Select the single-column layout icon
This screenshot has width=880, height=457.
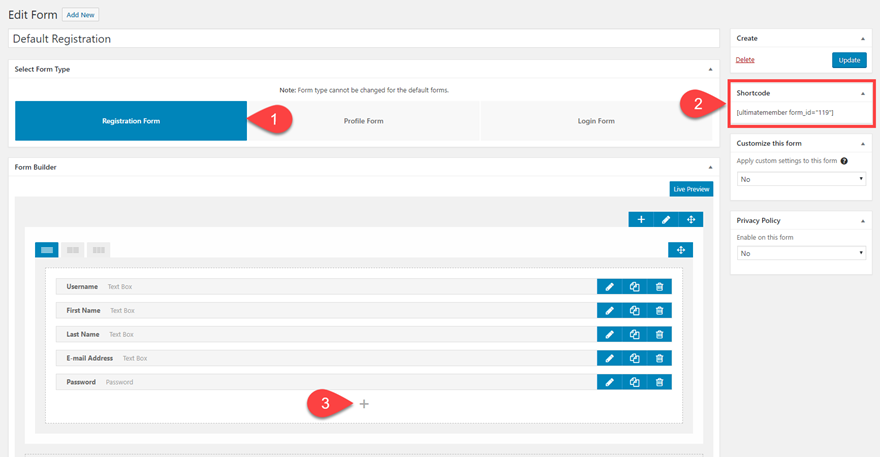47,250
